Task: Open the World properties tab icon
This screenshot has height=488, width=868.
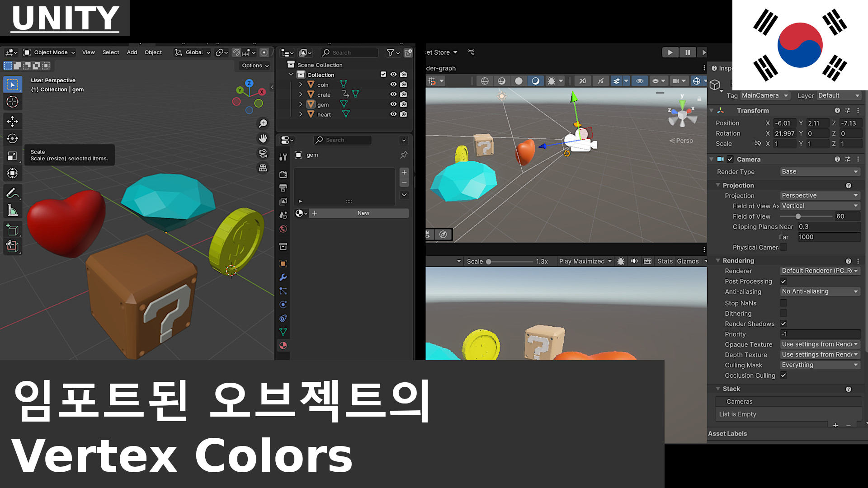Action: coord(283,229)
